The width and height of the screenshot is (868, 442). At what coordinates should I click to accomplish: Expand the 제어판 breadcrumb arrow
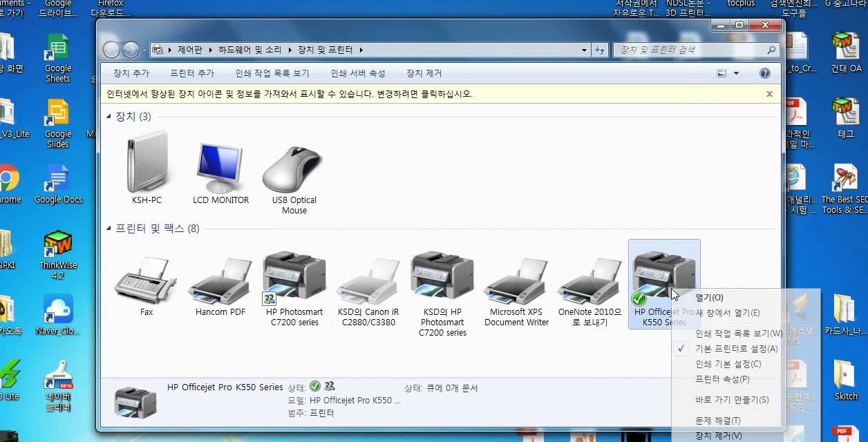211,50
